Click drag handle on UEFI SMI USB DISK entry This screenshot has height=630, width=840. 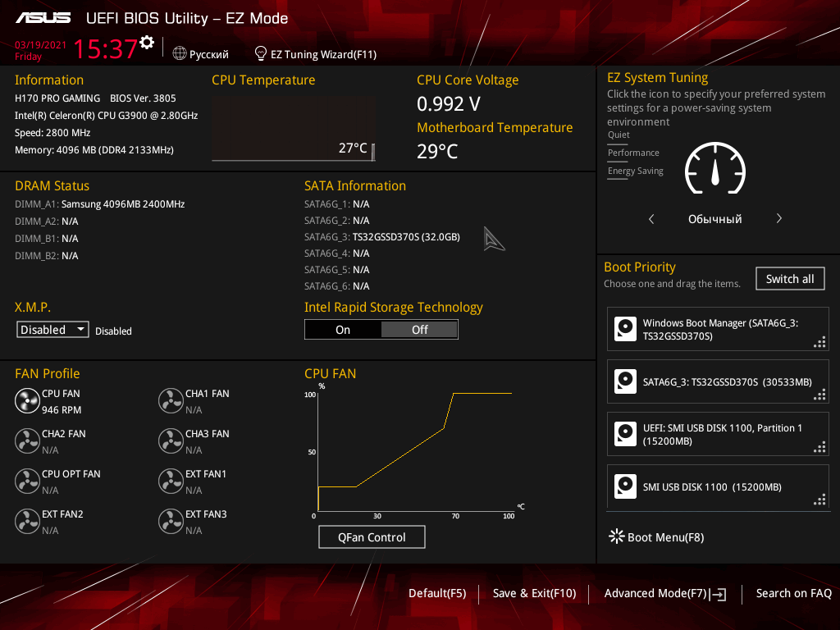[819, 447]
